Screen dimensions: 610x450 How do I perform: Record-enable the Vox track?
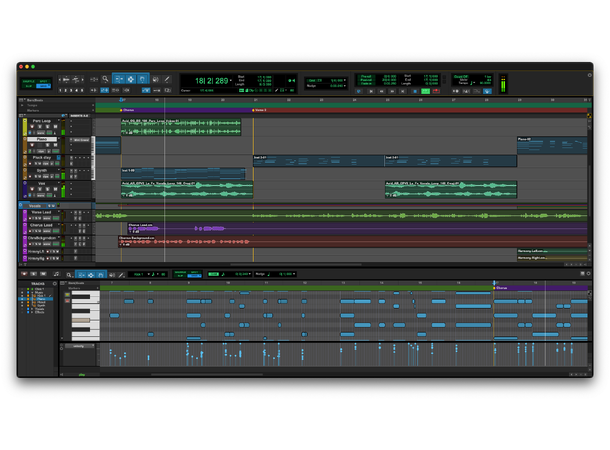32,189
